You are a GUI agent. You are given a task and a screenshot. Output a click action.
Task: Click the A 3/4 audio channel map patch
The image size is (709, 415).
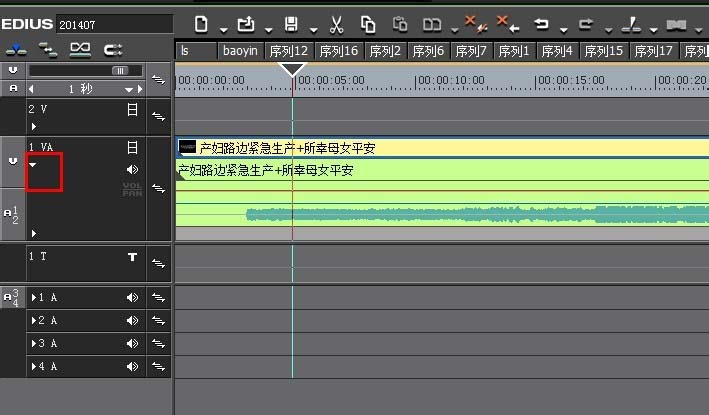tap(12, 297)
